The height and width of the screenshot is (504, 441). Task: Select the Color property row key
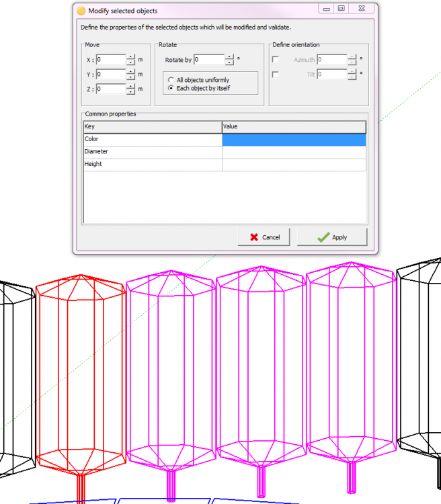[153, 140]
